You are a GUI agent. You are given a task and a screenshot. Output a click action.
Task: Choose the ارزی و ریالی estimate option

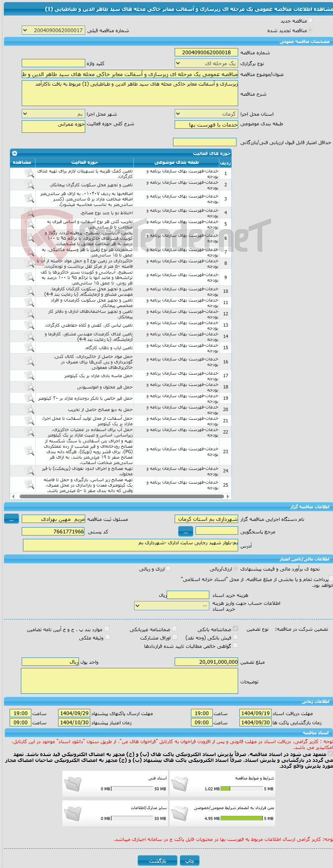[x=168, y=569]
